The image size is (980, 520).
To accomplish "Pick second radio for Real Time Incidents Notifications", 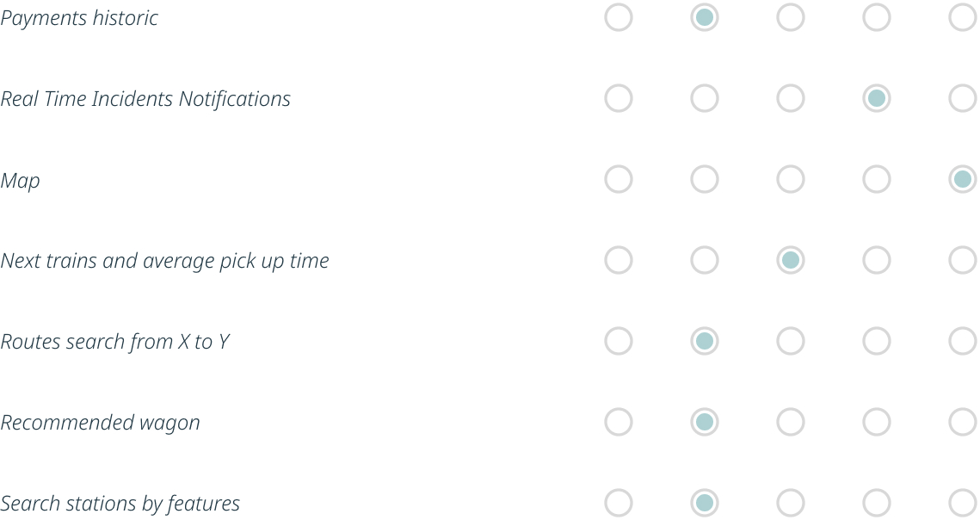I will click(705, 98).
